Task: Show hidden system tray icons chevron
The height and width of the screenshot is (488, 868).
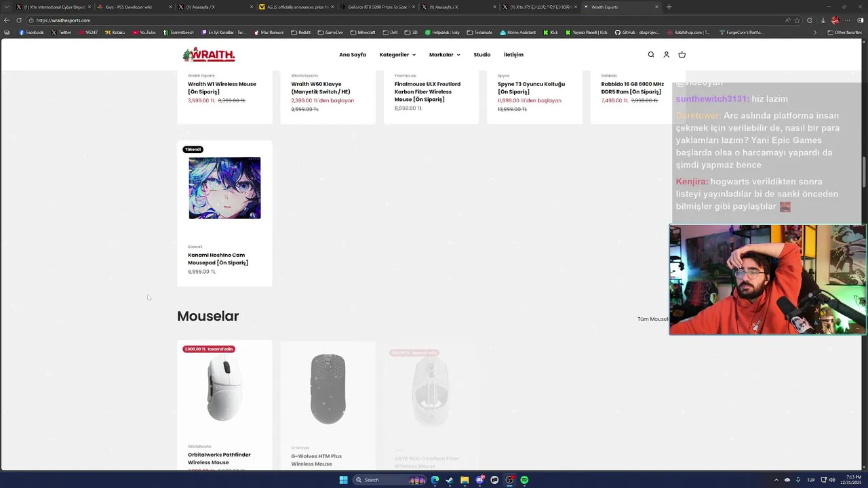Action: [x=776, y=480]
